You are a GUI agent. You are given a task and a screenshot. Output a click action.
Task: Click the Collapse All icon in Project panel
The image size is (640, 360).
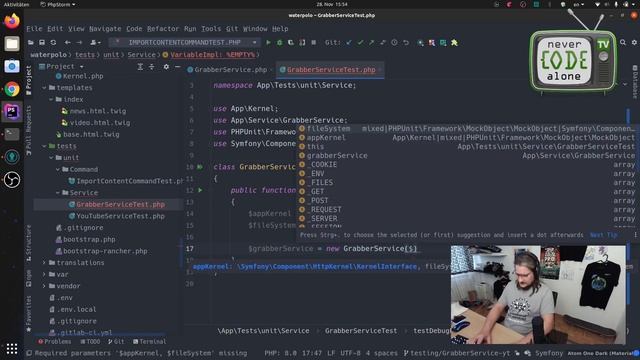point(151,67)
